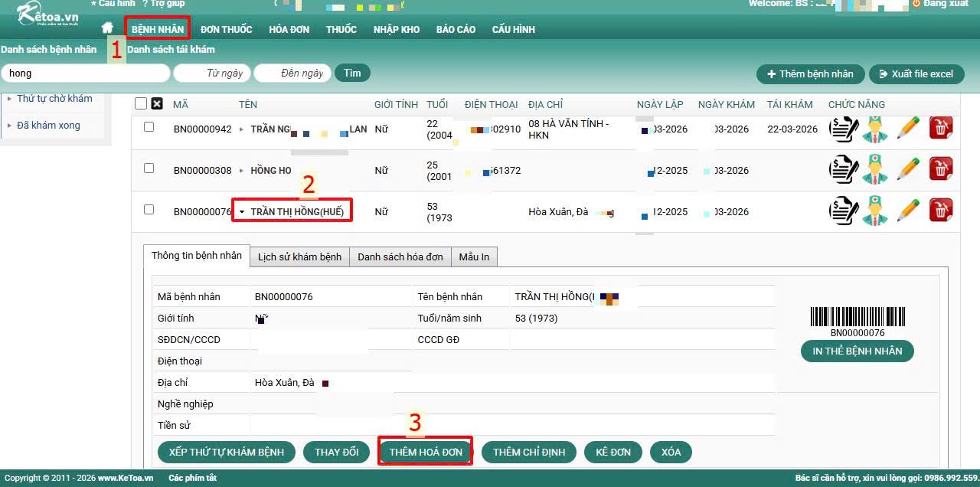Click invoice icon for patient BN00000942

844,129
